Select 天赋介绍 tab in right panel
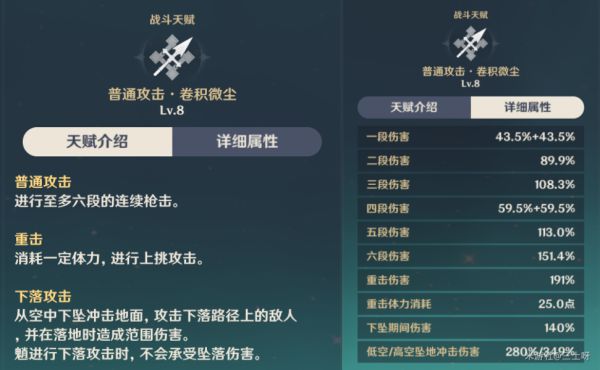The width and height of the screenshot is (600, 370). pos(414,107)
